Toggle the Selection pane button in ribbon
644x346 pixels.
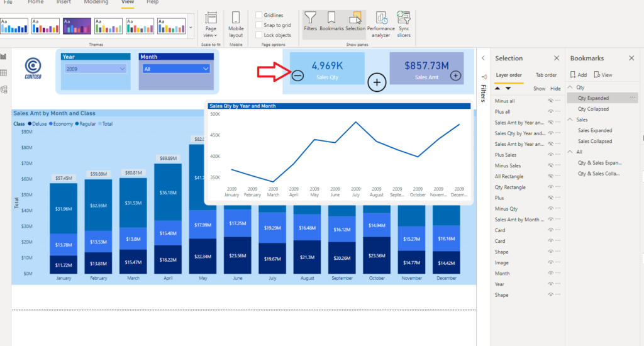(355, 22)
